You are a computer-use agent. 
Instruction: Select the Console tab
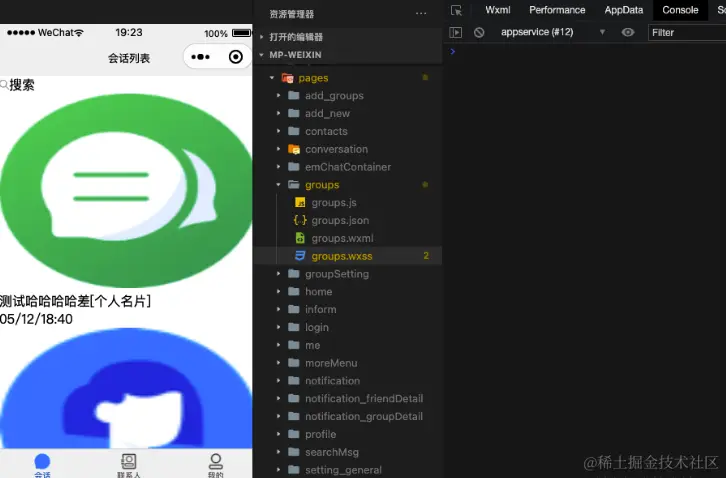coord(680,10)
